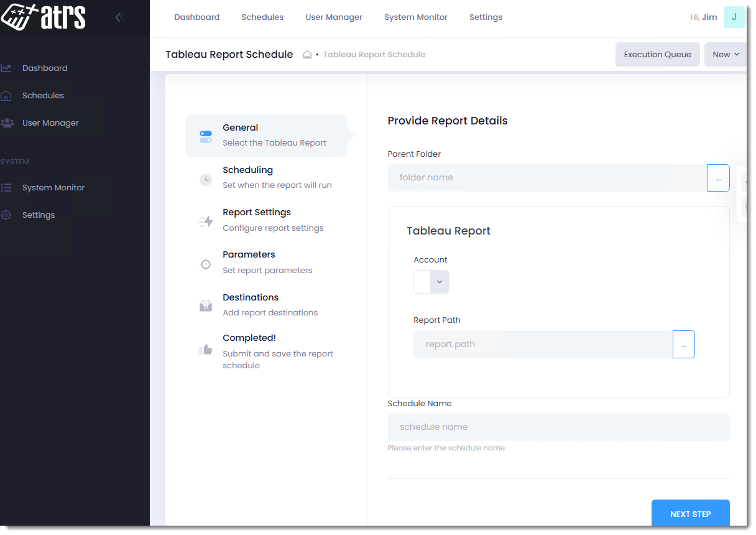Select System Monitor in the sidebar
The width and height of the screenshot is (756, 535).
tap(53, 187)
